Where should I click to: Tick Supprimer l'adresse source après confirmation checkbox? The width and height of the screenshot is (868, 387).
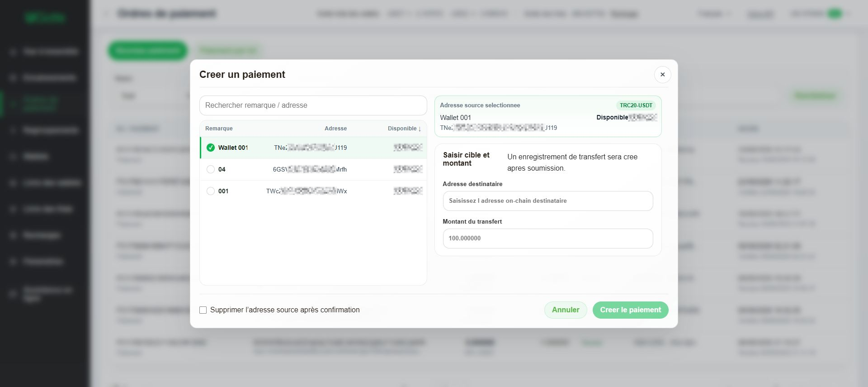tap(203, 310)
